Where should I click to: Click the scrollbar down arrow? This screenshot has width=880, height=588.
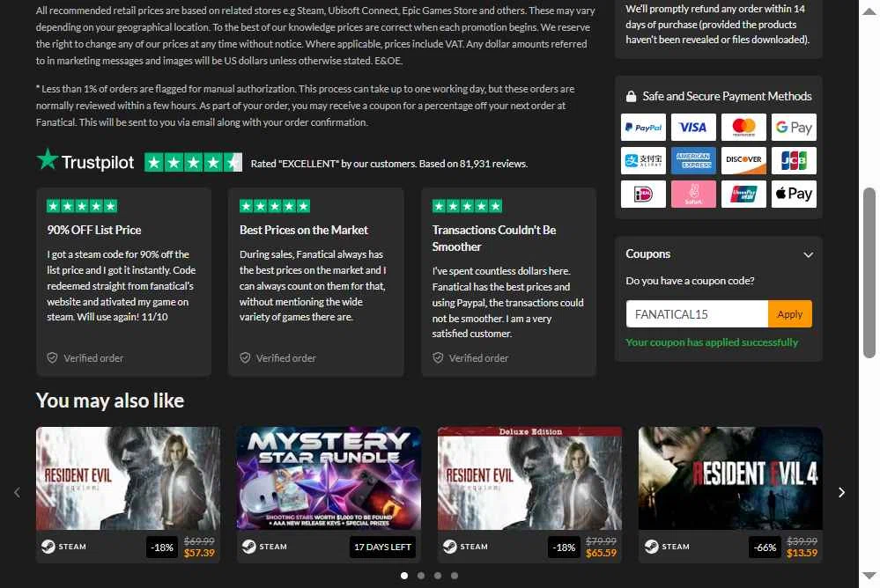869,576
